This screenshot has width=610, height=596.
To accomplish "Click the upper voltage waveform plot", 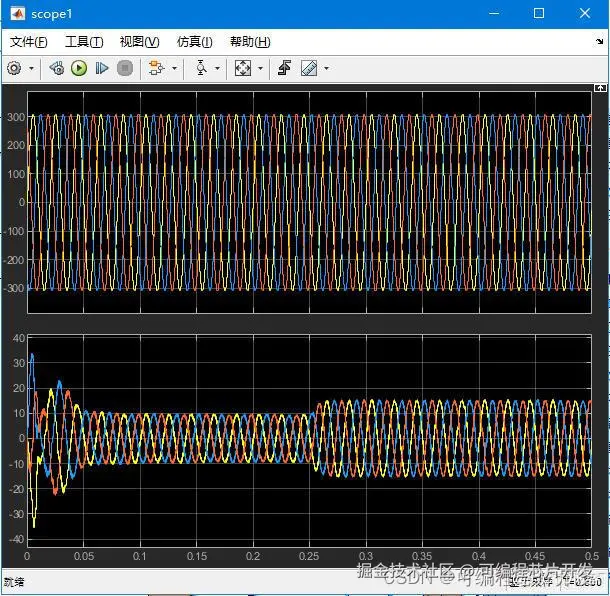I will [x=310, y=202].
